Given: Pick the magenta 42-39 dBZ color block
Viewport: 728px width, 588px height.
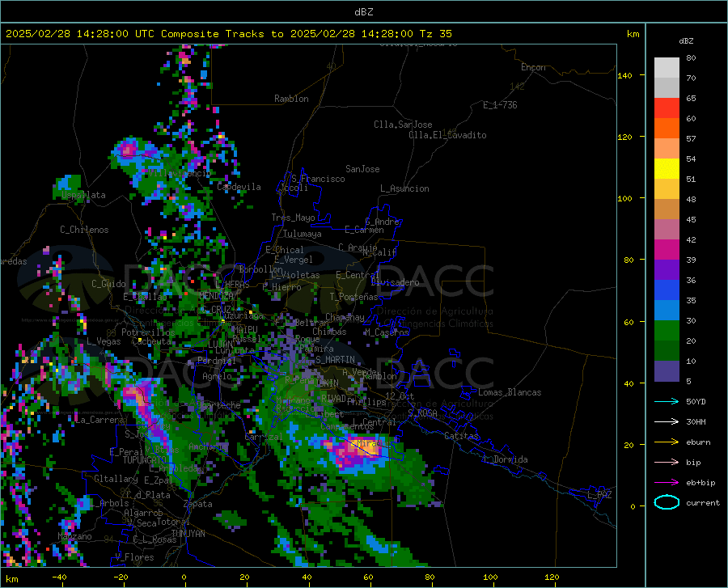Looking at the screenshot, I should (667, 250).
